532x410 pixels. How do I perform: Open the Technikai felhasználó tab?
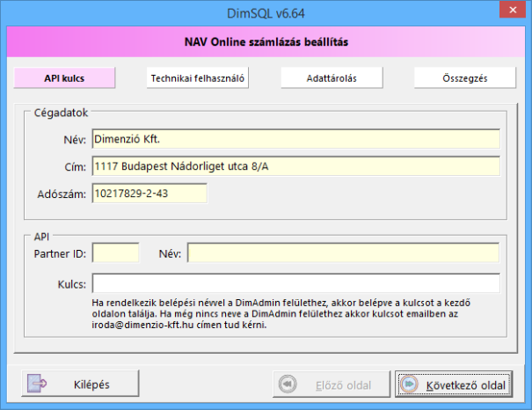tap(198, 78)
